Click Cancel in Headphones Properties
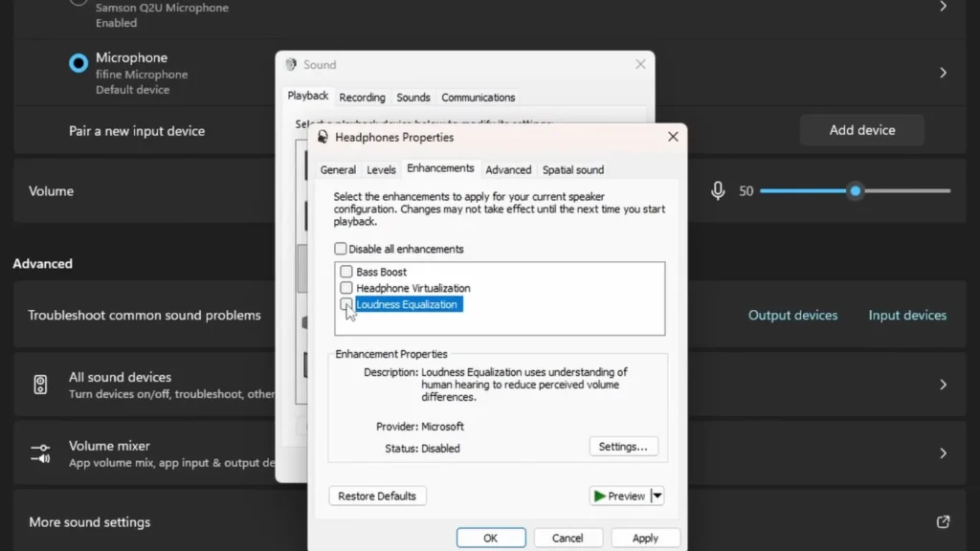Viewport: 980px width, 551px height. 568,538
